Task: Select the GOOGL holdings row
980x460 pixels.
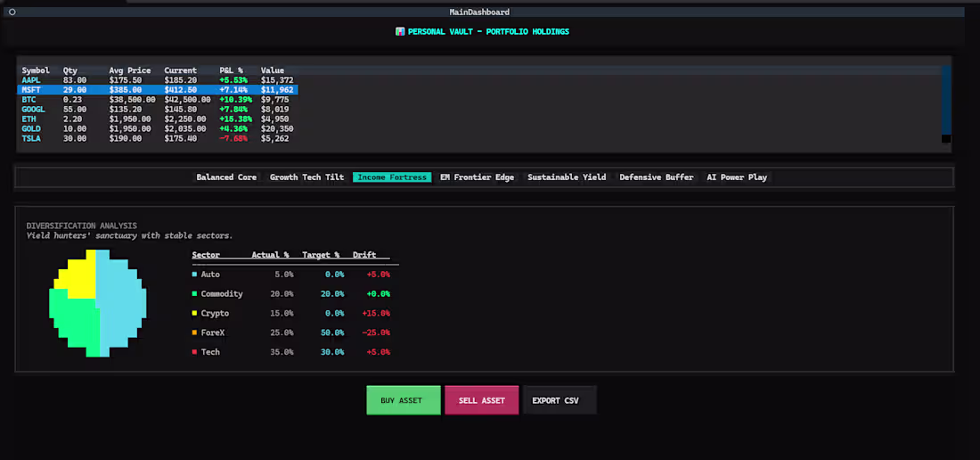Action: click(x=158, y=110)
